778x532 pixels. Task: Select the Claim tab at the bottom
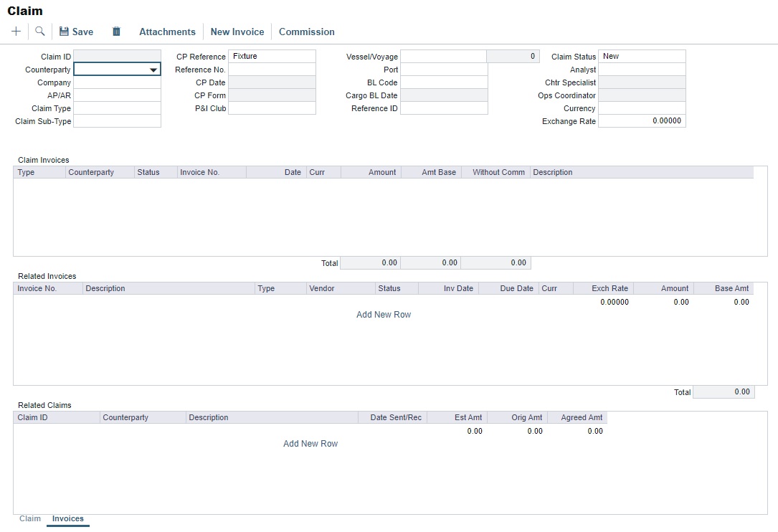(29, 518)
